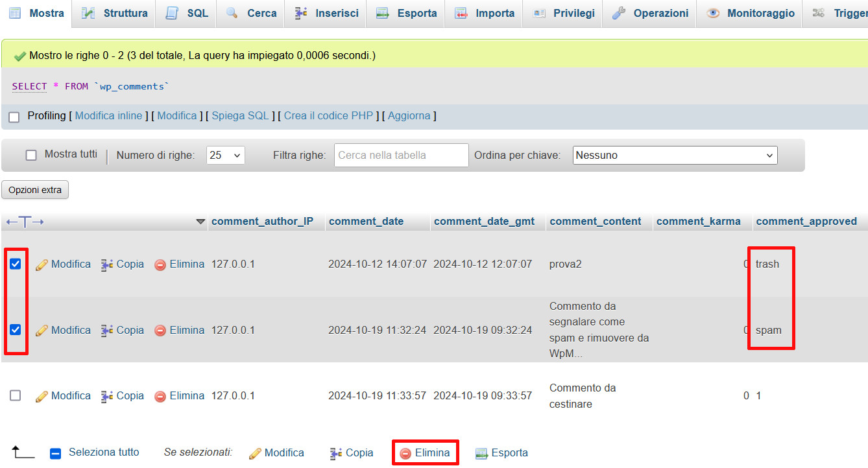Open Monitoraggio via its eye icon
This screenshot has width=868, height=468.
(x=714, y=12)
